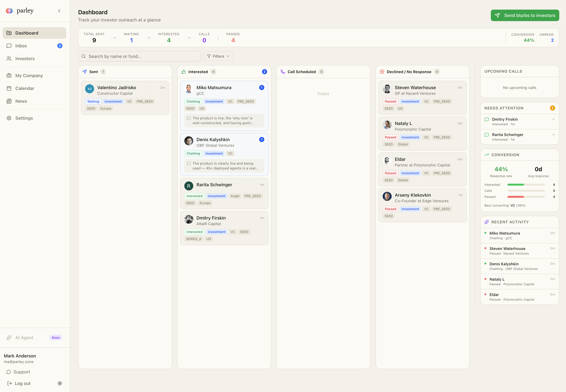Click the Dashboard sidebar icon
Screen dimensions: 566x392
(9, 33)
